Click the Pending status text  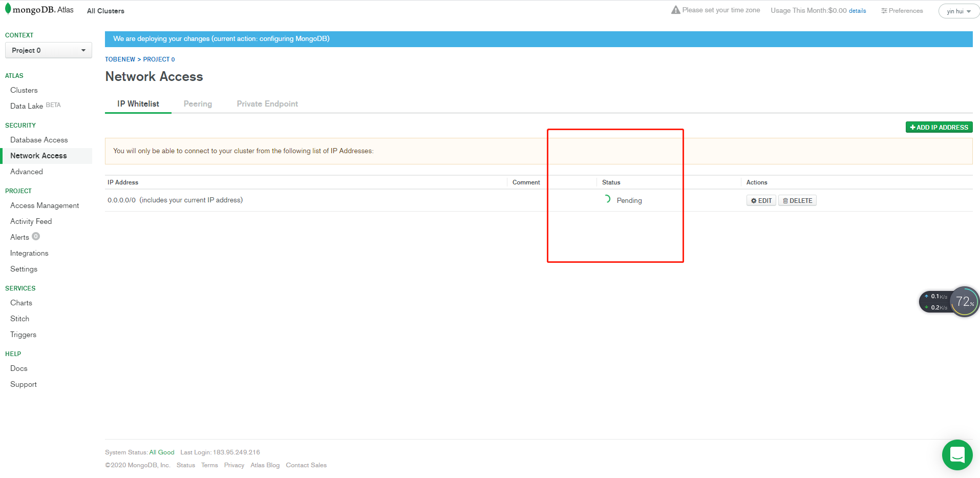tap(629, 200)
